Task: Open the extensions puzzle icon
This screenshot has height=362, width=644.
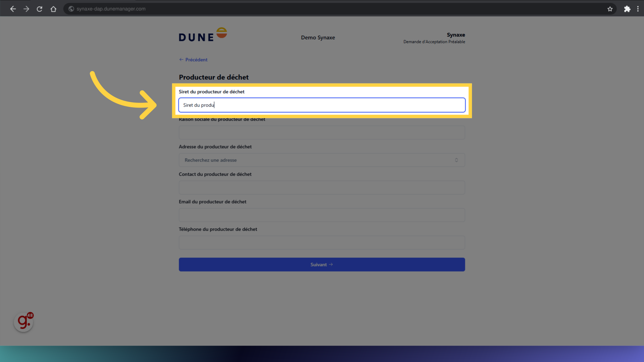Action: point(627,9)
